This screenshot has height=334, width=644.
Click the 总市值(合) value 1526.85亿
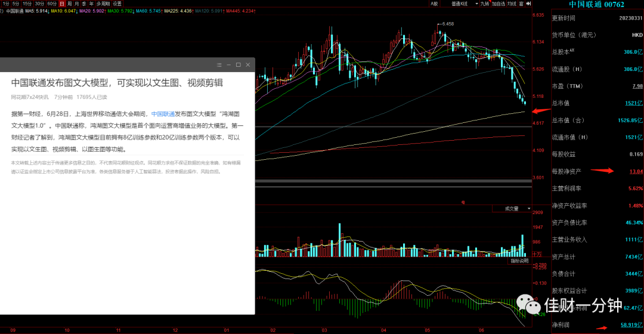pos(630,120)
